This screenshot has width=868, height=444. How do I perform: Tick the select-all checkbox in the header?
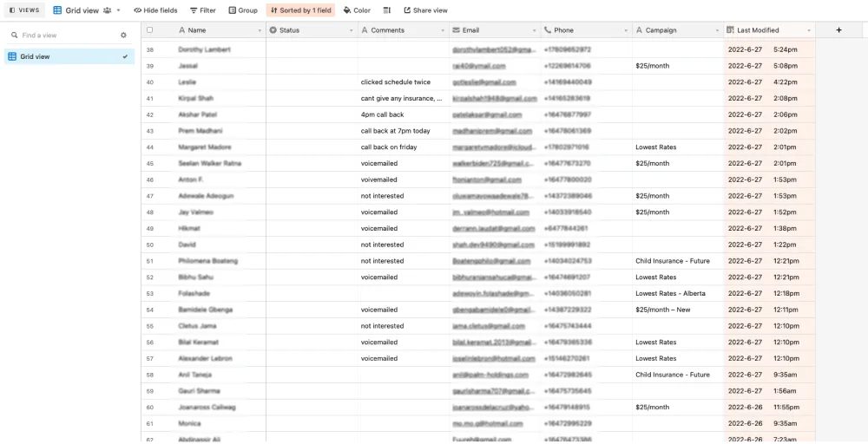[149, 29]
